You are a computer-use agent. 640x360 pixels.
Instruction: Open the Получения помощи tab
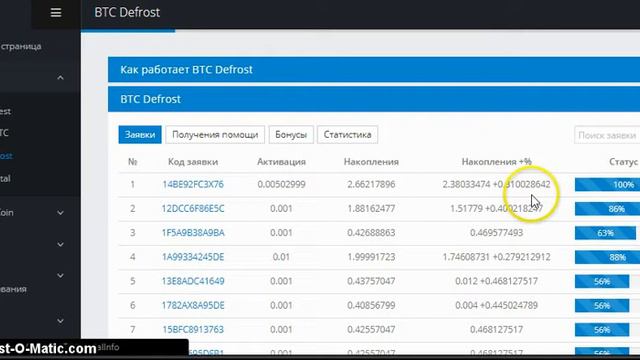tap(215, 135)
